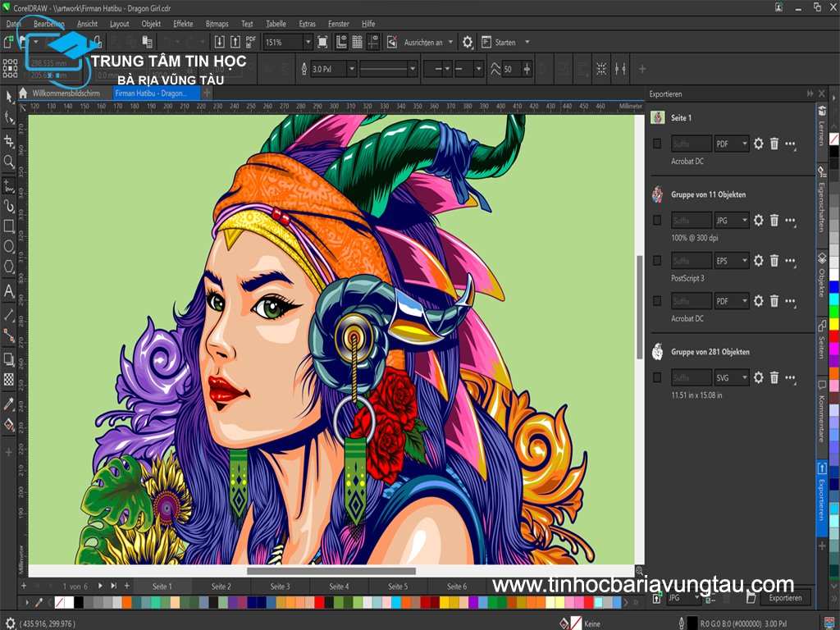
Task: Open the zoom level dropdown showing 151%
Action: 285,41
